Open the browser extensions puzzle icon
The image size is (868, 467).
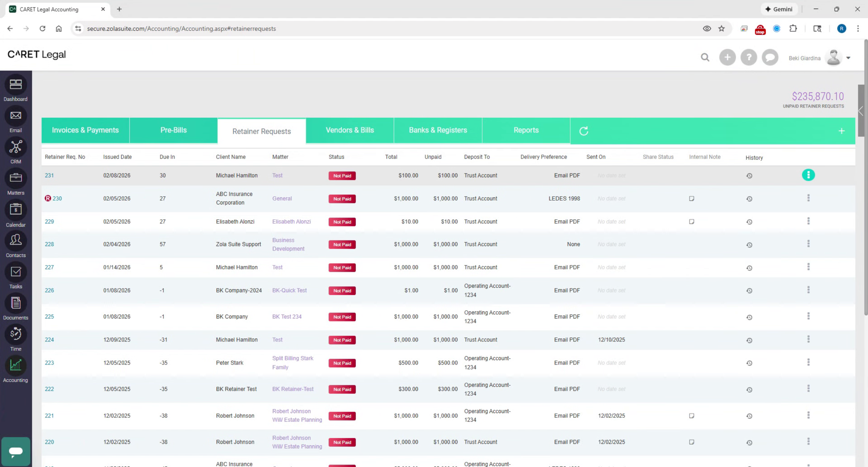click(x=793, y=29)
